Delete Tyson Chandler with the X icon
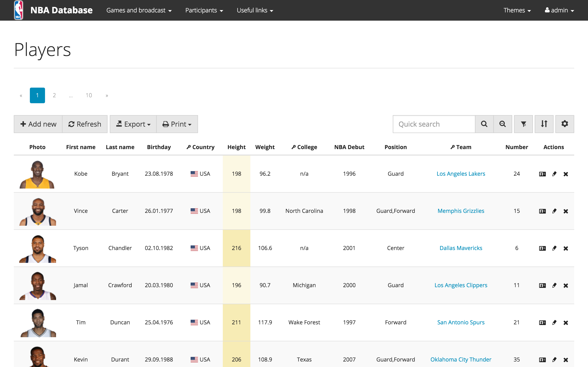The height and width of the screenshot is (367, 588). point(566,248)
